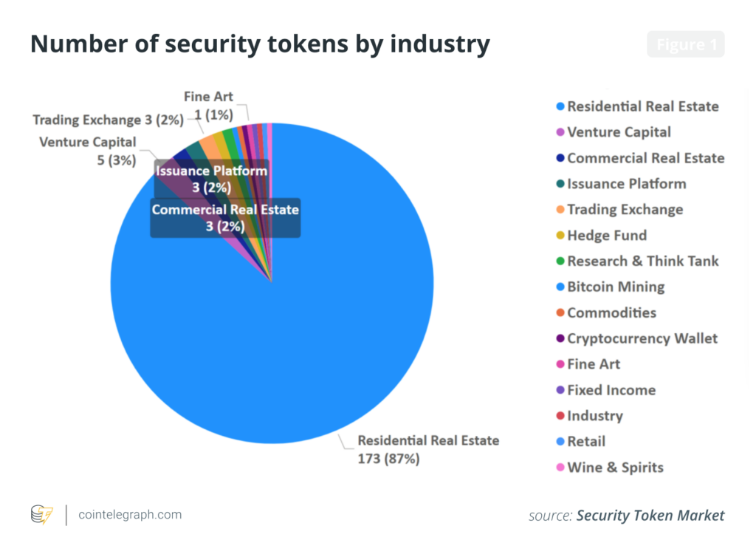Toggle Commercial Real Estate legend entry
This screenshot has height=557, width=756.
640,157
